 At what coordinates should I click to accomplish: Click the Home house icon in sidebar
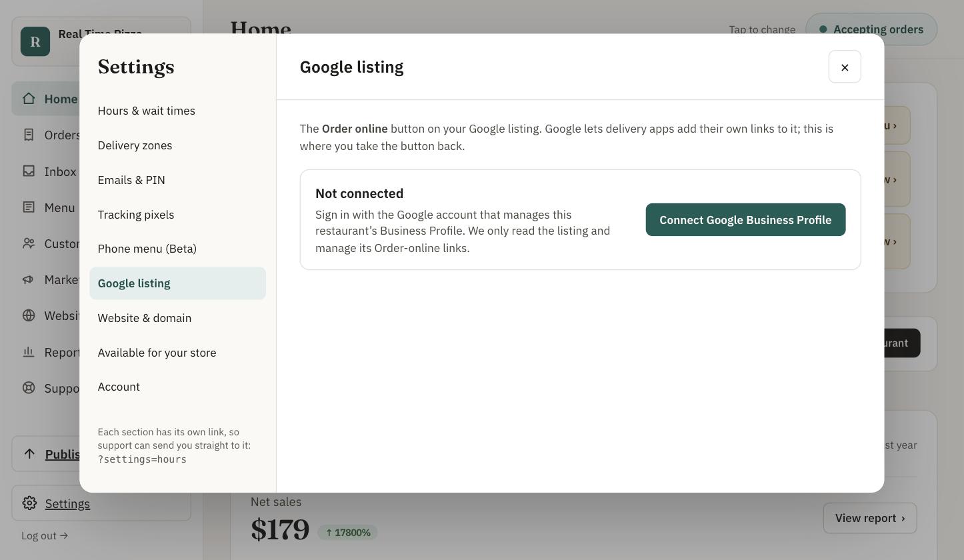click(x=29, y=99)
